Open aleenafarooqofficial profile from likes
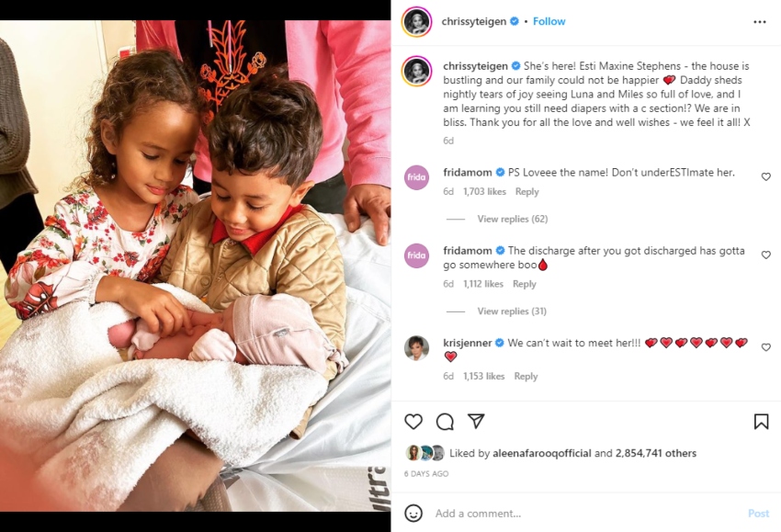Screen dimensions: 781x532 pos(542,453)
